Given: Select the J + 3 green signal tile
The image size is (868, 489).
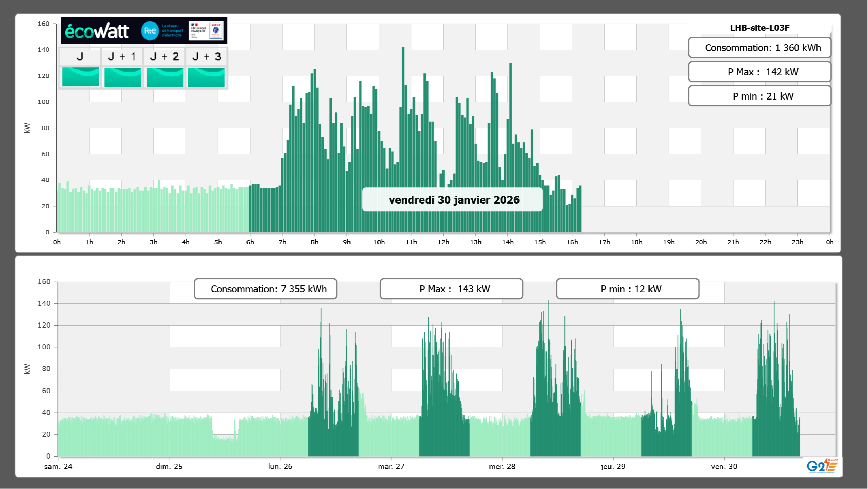Looking at the screenshot, I should click(x=206, y=77).
